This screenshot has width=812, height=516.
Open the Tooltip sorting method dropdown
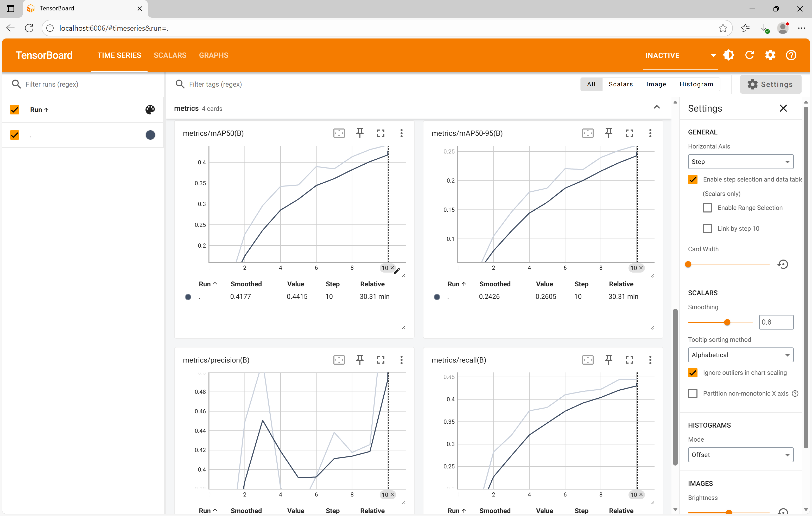[740, 355]
